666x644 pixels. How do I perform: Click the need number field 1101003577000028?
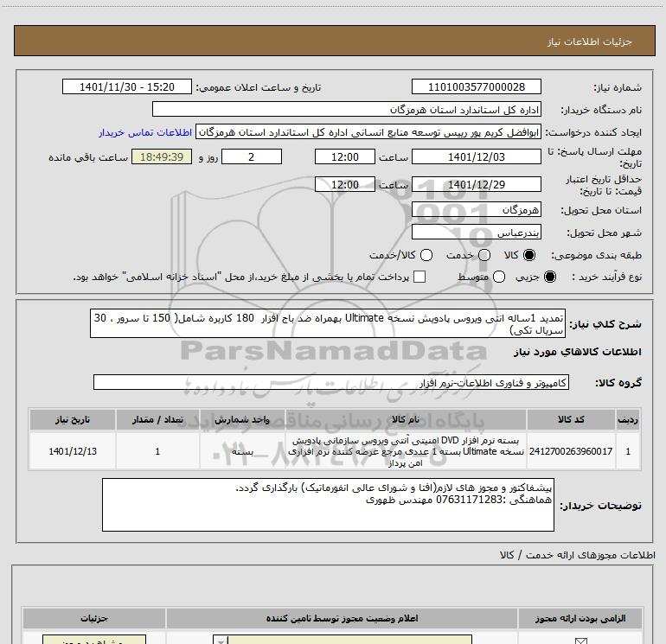point(476,87)
